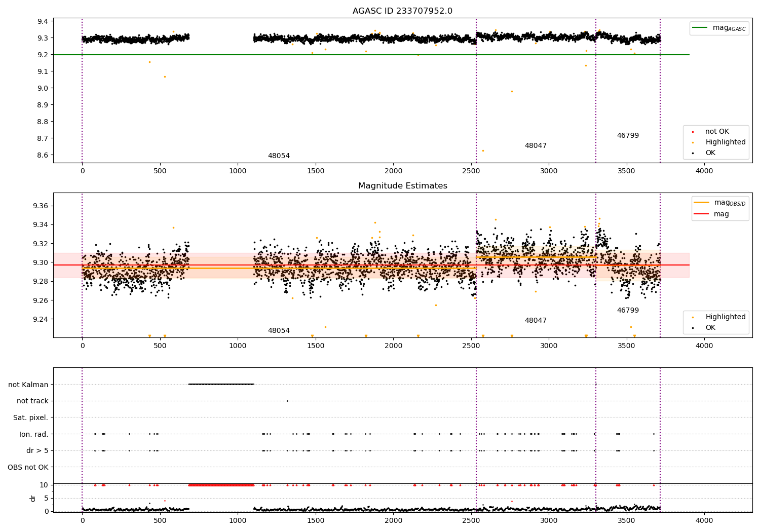The height and width of the screenshot is (532, 760).
Task: Select the 'Ion. rad.' axis label
Action: (34, 434)
